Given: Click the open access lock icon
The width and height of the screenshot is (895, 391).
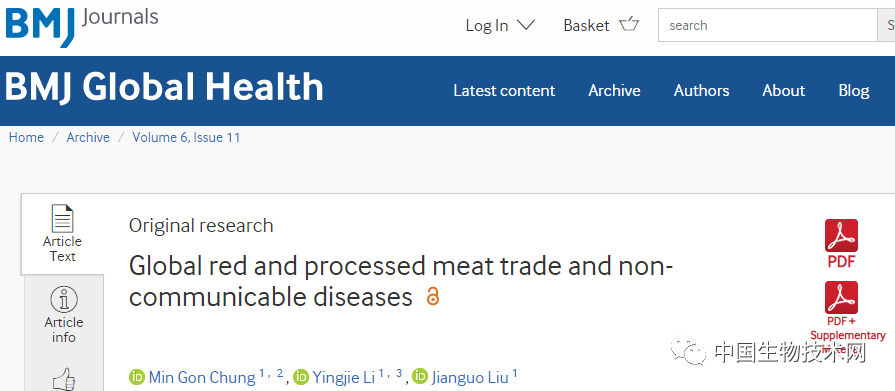Looking at the screenshot, I should pos(433,296).
